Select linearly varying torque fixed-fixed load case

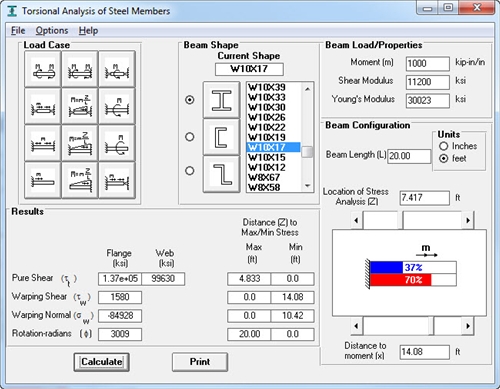(x=80, y=143)
